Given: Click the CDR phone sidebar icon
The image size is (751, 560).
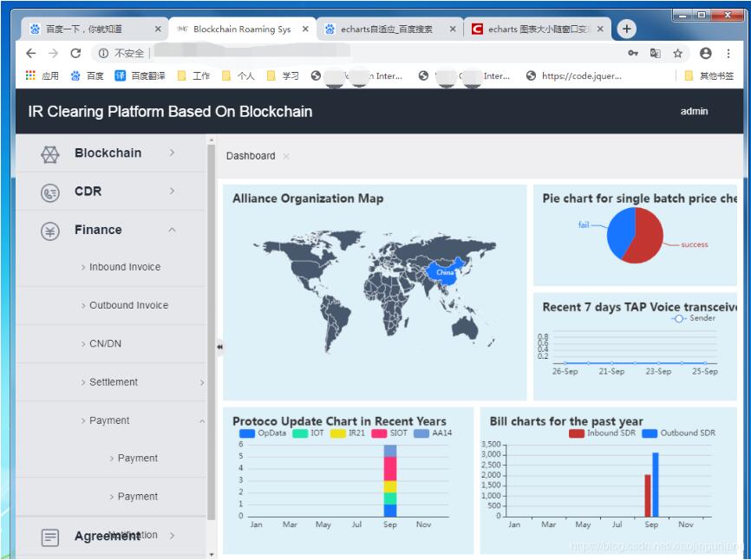Looking at the screenshot, I should click(x=50, y=192).
